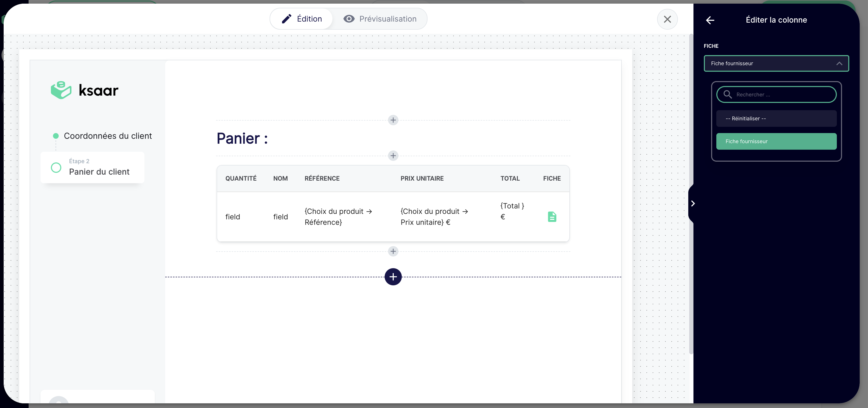Screen dimensions: 868x408
Task: Click the plus icon between title and table
Action: coord(393,156)
